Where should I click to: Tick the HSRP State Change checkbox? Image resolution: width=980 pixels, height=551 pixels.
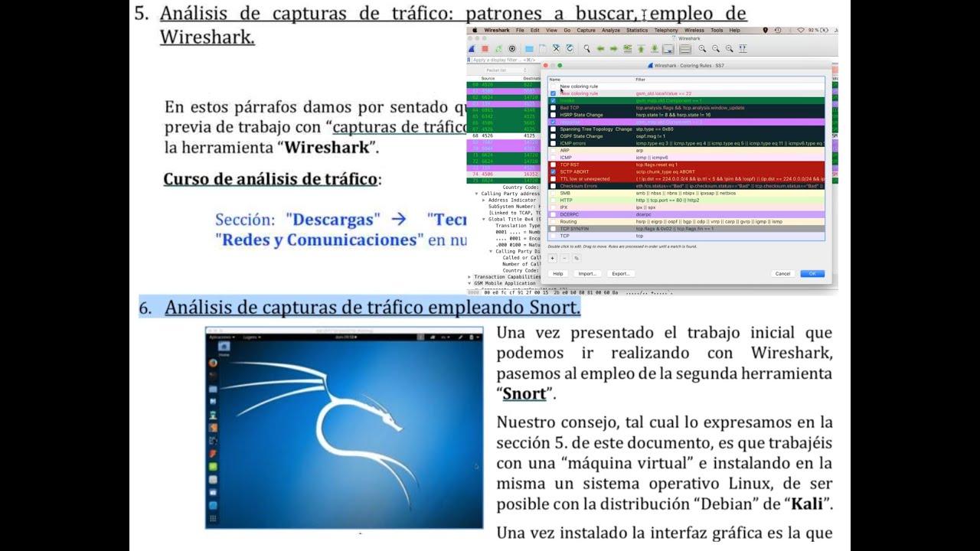pyautogui.click(x=553, y=115)
